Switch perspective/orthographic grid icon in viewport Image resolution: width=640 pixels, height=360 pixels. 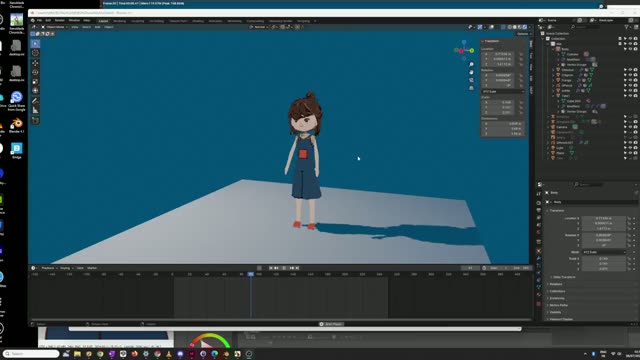(x=471, y=88)
